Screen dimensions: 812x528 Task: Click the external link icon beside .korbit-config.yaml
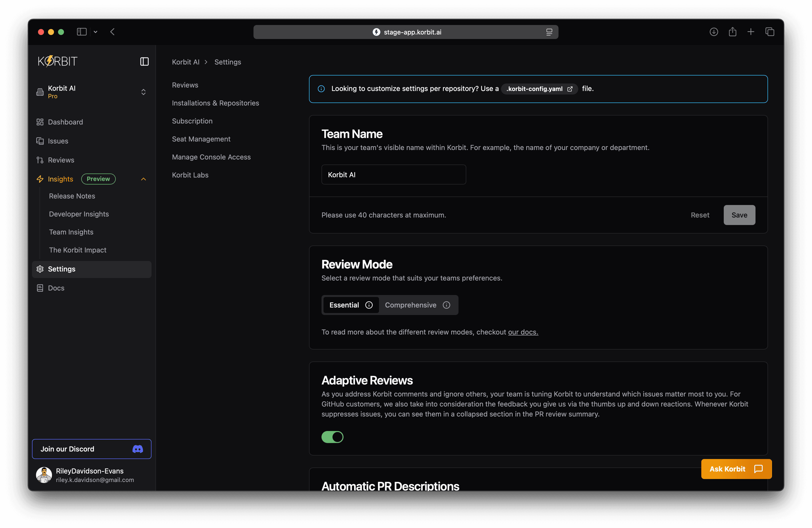(x=570, y=89)
